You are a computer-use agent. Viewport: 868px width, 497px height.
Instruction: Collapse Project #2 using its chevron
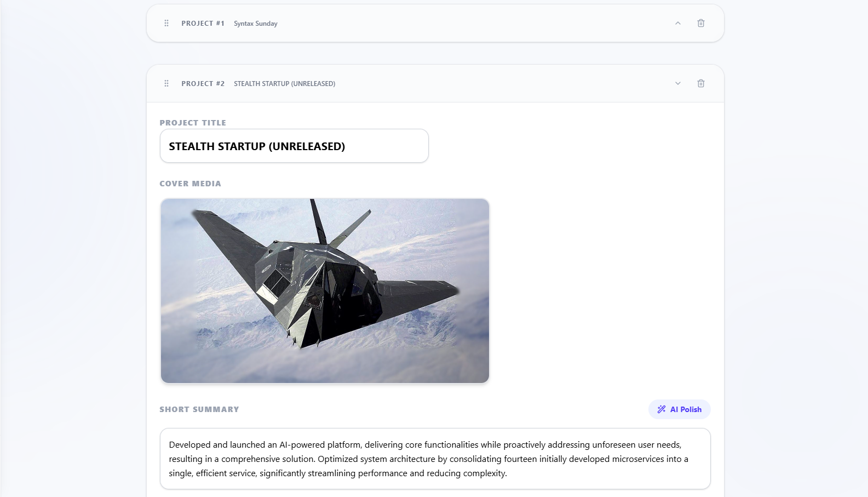pyautogui.click(x=677, y=83)
